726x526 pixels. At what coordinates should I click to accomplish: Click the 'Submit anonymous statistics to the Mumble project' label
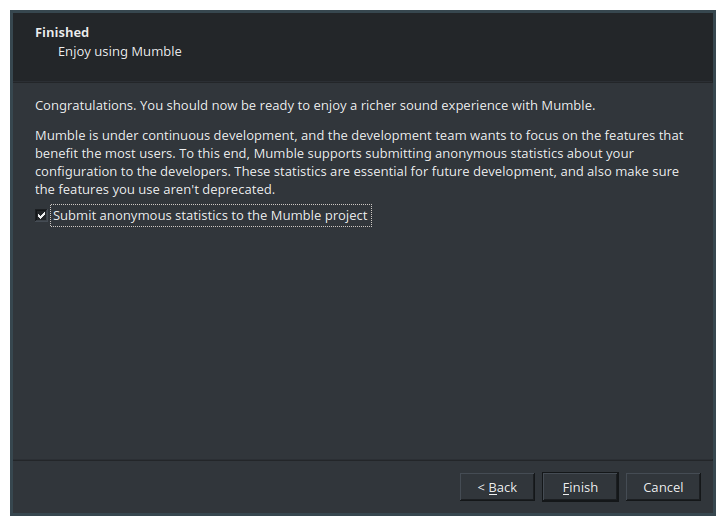[x=210, y=215]
